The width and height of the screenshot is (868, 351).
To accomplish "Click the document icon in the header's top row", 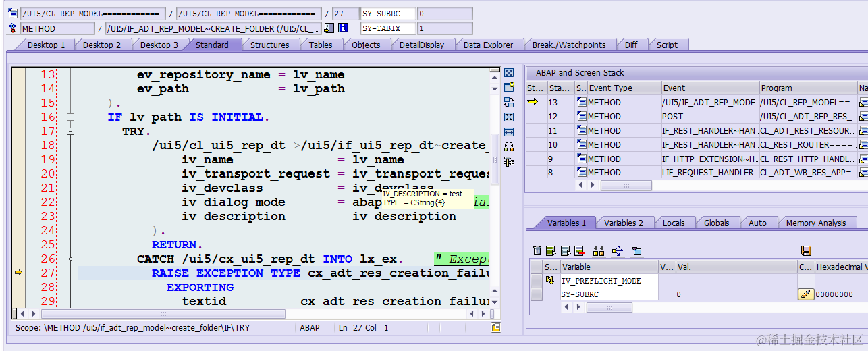I will [12, 13].
